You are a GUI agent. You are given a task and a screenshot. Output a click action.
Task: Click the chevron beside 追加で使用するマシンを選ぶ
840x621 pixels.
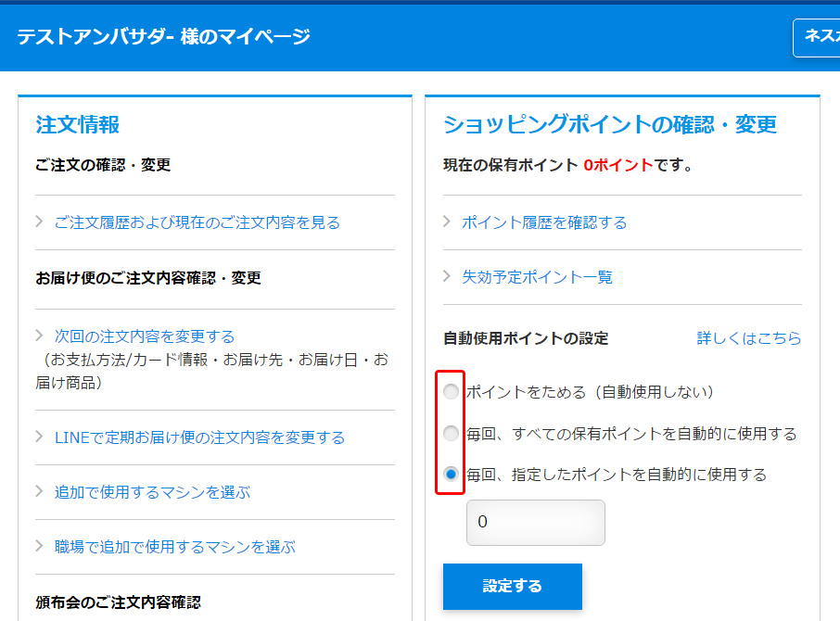pyautogui.click(x=39, y=491)
